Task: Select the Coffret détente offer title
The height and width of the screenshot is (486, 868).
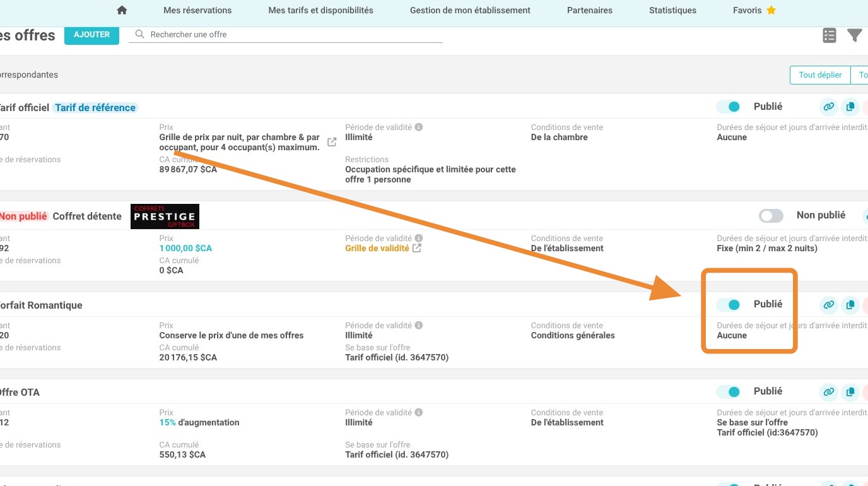Action: (x=87, y=216)
